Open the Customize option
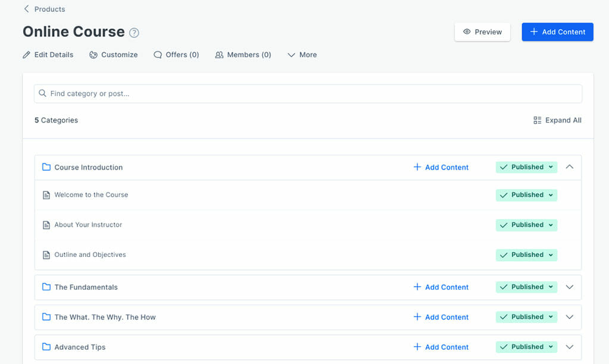 (114, 55)
